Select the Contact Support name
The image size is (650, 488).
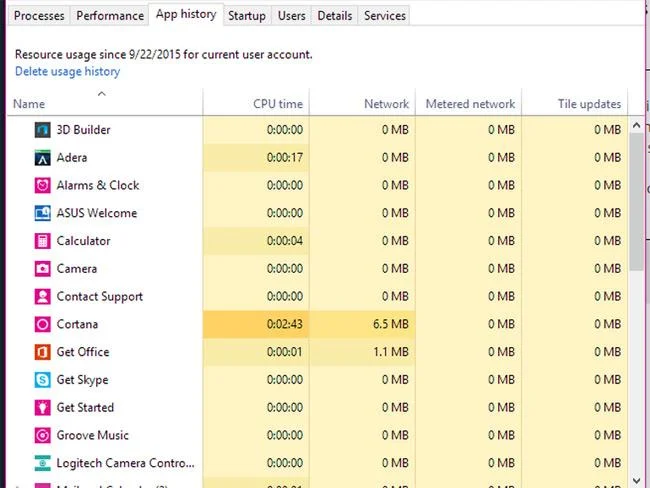coord(99,296)
